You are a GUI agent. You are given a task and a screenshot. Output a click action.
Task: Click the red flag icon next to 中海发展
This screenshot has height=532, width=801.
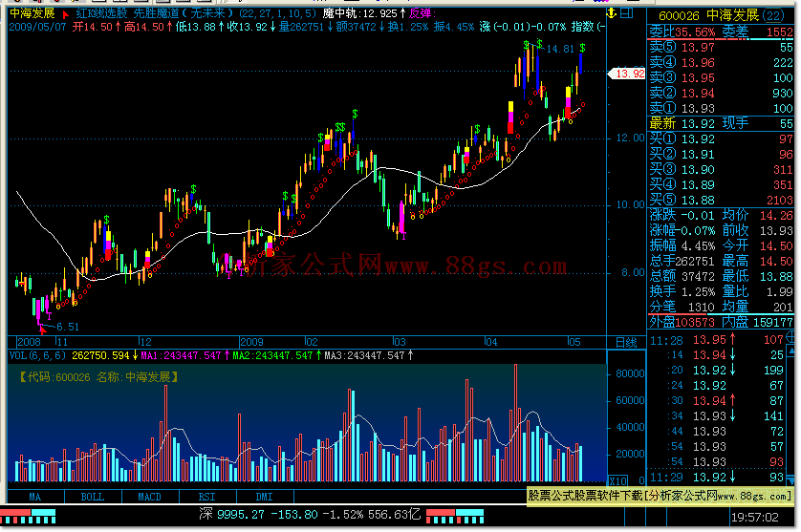65,14
